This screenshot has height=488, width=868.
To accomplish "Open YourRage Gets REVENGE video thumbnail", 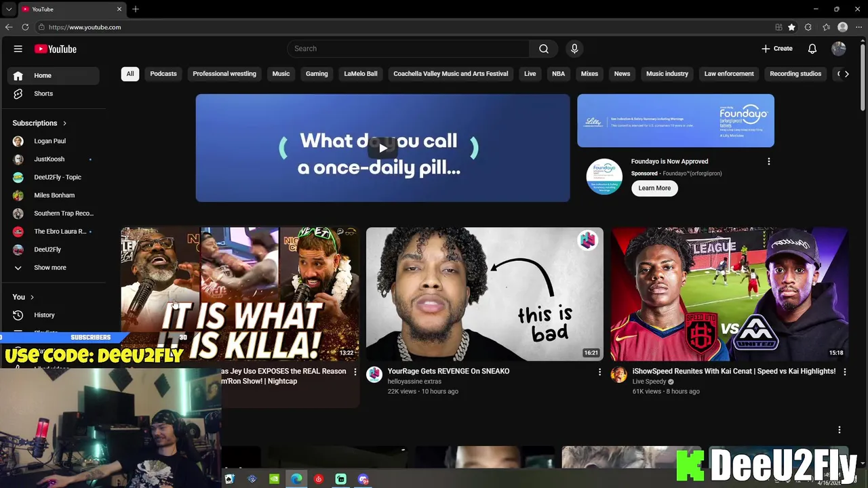I will tap(484, 294).
